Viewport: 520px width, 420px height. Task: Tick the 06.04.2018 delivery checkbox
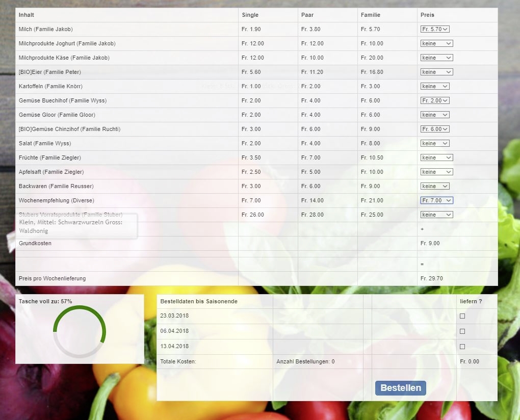462,331
